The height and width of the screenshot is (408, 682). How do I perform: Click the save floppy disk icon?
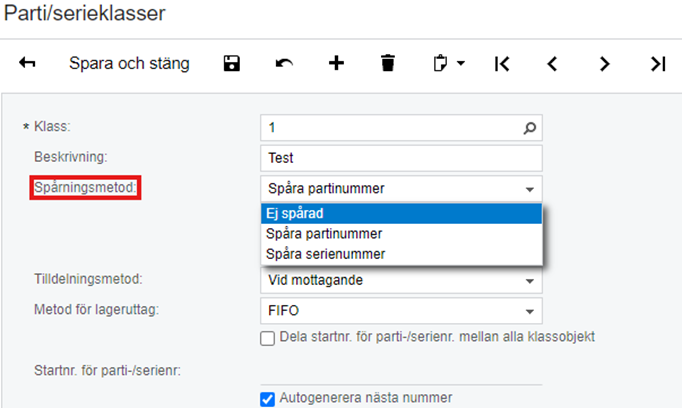[231, 64]
